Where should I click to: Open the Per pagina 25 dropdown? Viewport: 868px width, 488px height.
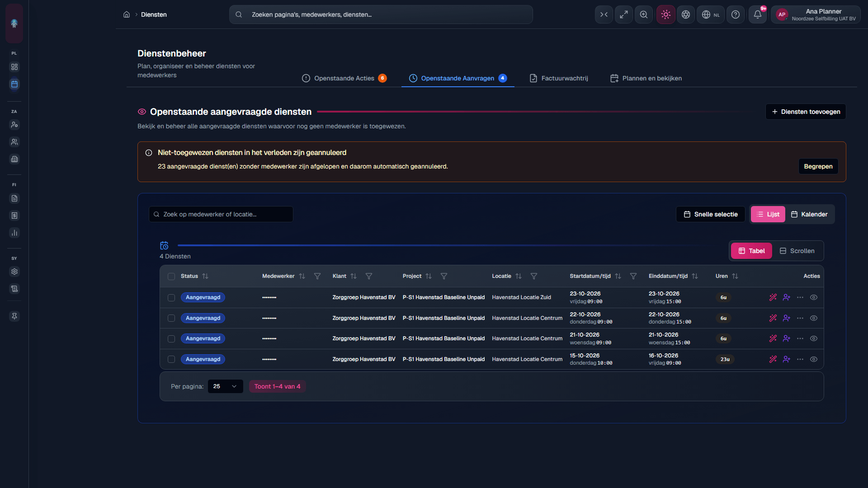(225, 386)
